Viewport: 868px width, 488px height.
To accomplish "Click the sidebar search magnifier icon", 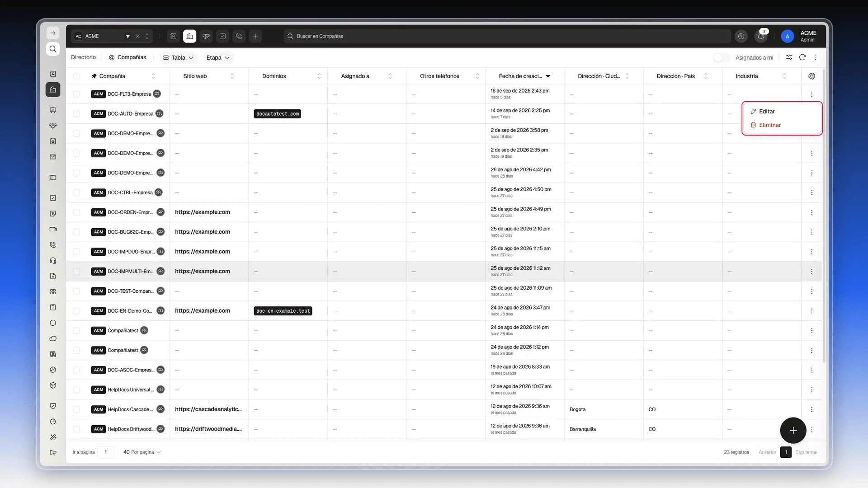I will click(x=53, y=49).
